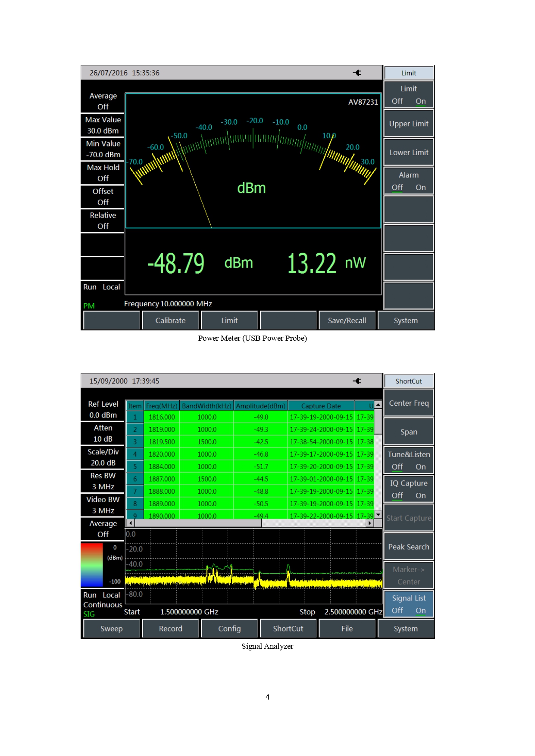
Task: Select Video BW 3 MHz setting
Action: point(103,505)
